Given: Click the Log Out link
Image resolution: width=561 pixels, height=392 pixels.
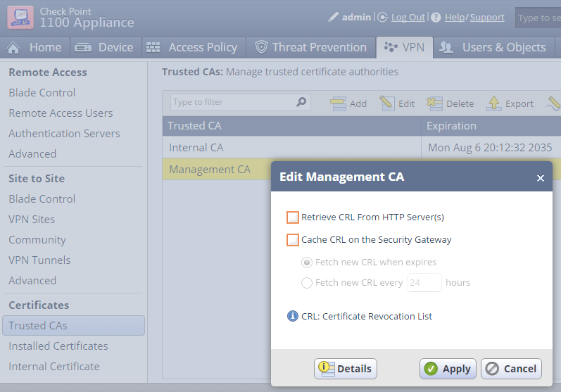Looking at the screenshot, I should click(408, 17).
